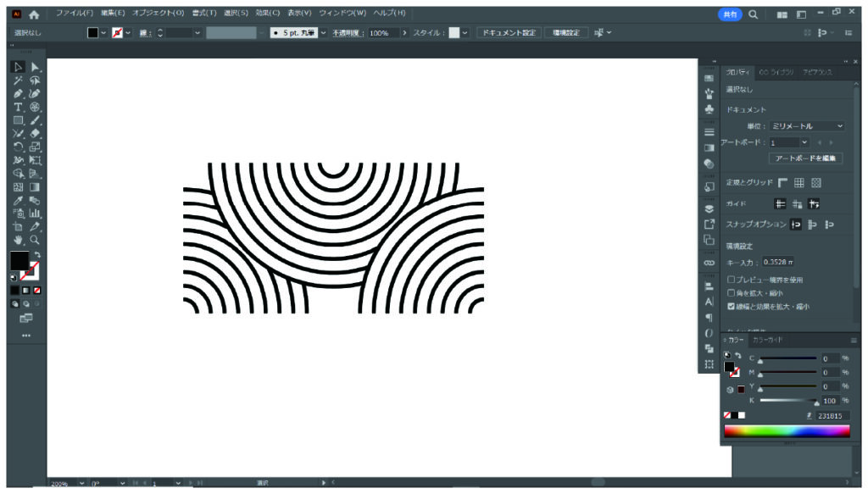
Task: Click the アートボードを編集 button
Action: [x=805, y=158]
